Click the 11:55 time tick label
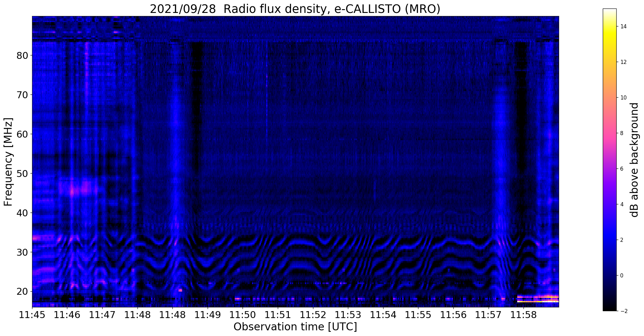This screenshot has width=644, height=336. pyautogui.click(x=418, y=315)
